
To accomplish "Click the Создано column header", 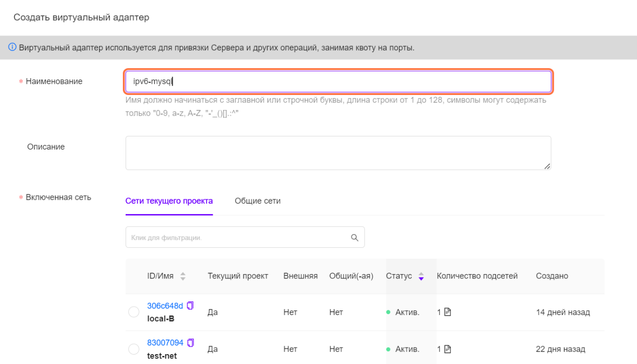I will pos(552,276).
